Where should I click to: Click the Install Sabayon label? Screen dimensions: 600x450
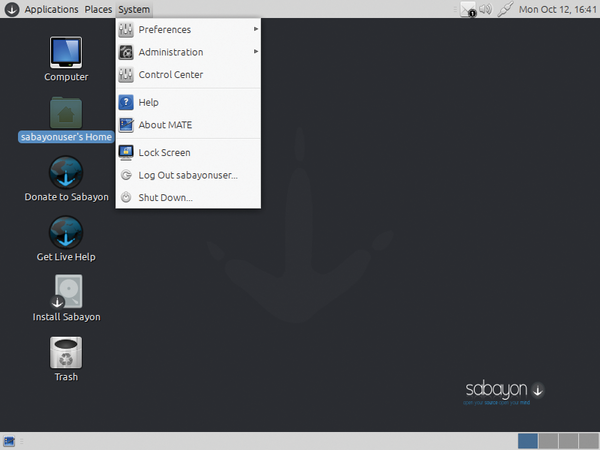point(67,317)
